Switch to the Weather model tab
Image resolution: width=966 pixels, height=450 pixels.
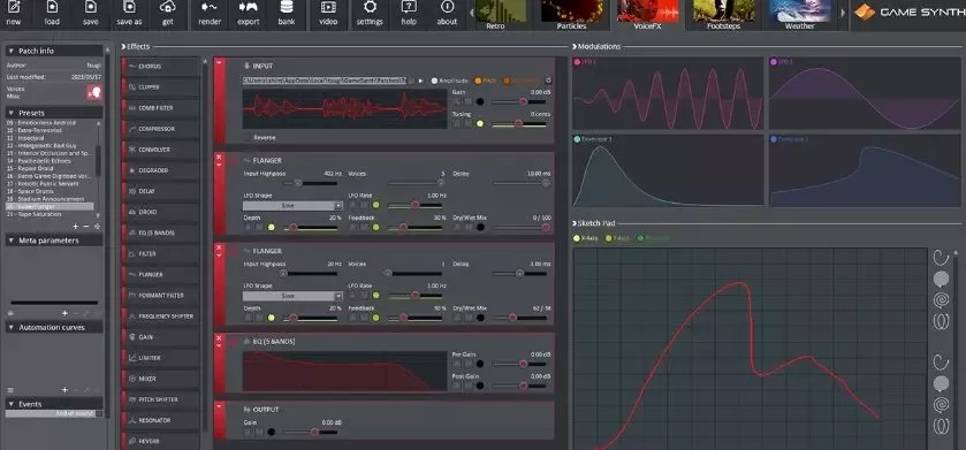(x=800, y=14)
